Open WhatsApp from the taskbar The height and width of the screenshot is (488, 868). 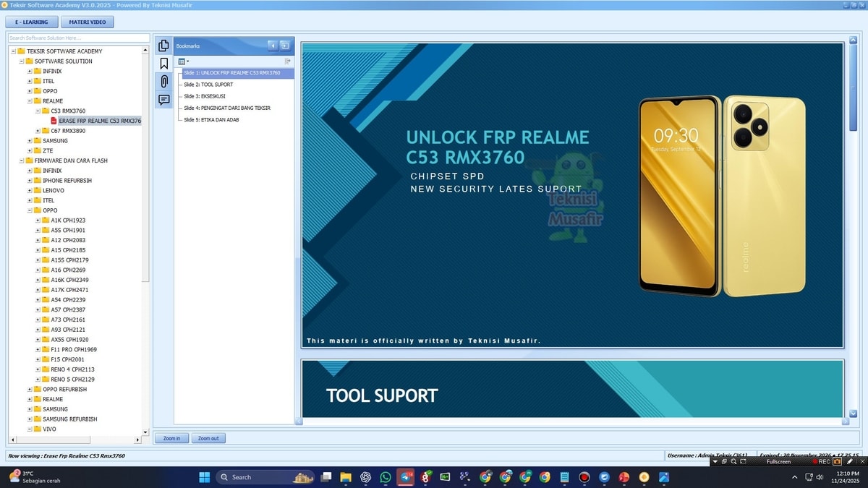pyautogui.click(x=386, y=477)
